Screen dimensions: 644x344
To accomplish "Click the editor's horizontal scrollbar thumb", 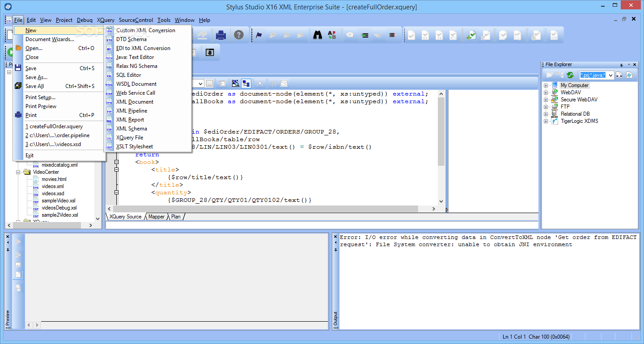I will coord(266,209).
